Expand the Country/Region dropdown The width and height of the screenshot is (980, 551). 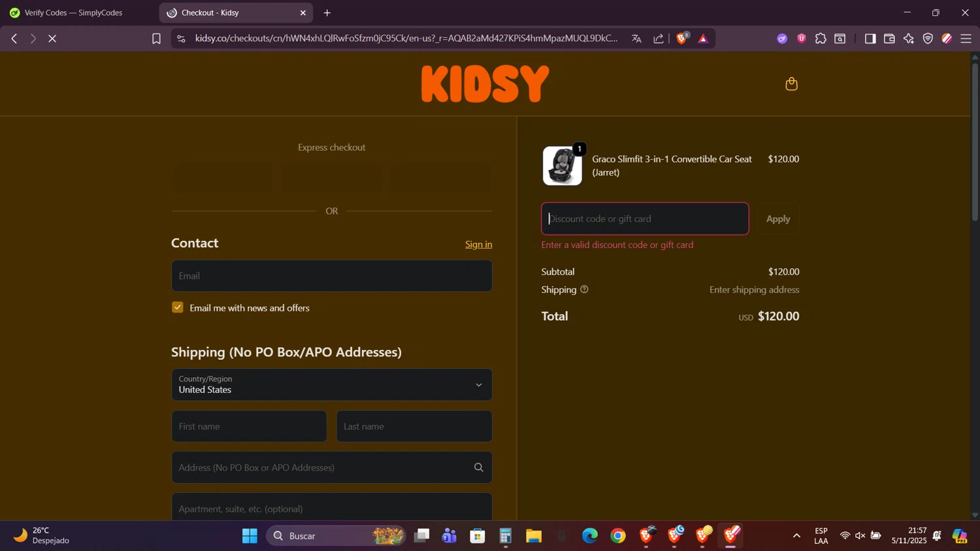pyautogui.click(x=332, y=385)
